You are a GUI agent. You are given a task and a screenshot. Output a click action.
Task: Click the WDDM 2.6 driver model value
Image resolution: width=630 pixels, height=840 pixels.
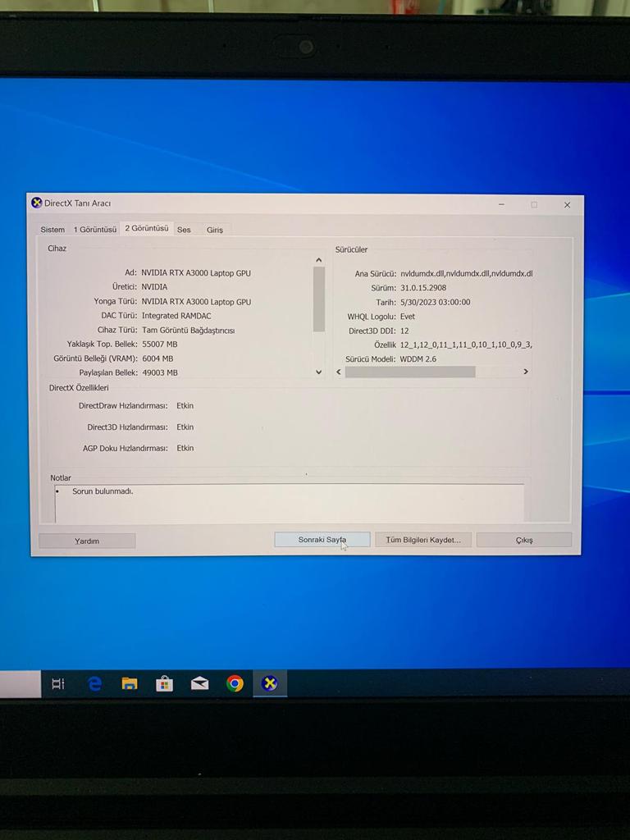click(x=418, y=359)
